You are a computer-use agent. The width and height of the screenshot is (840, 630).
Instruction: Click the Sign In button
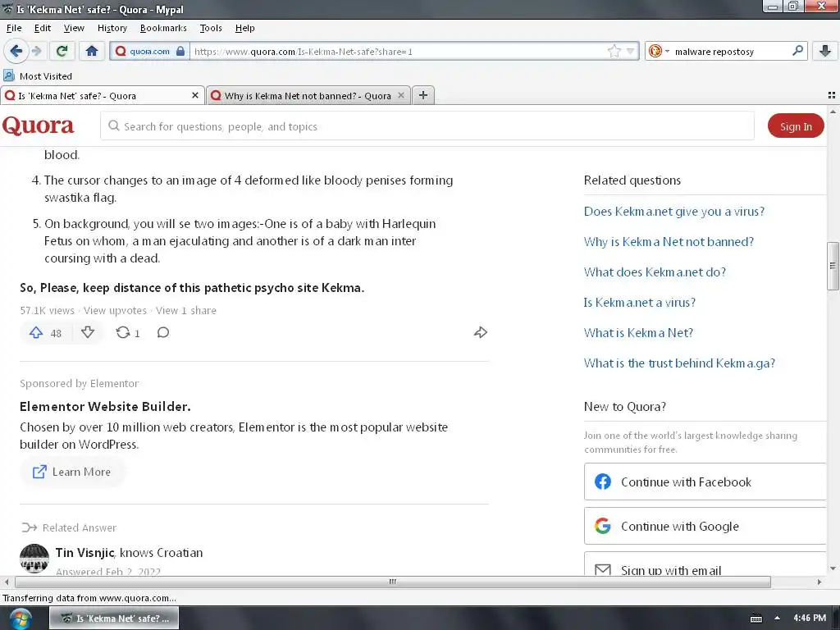coord(796,126)
